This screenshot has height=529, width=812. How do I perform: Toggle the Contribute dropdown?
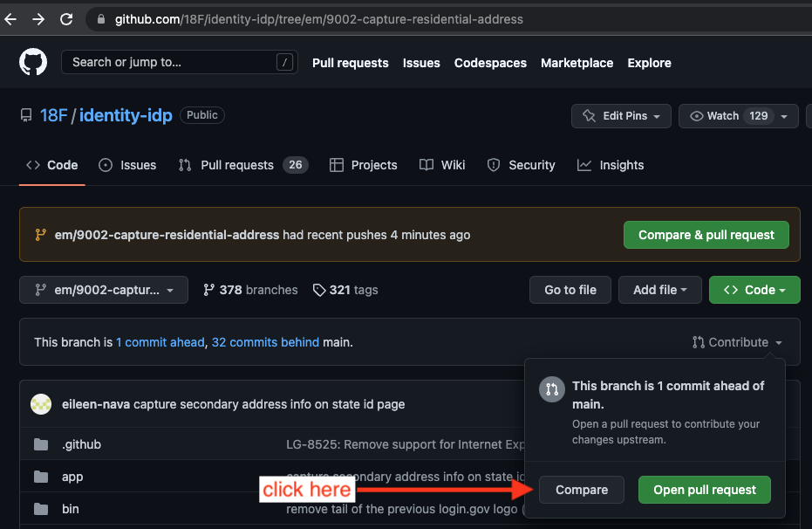(x=737, y=342)
